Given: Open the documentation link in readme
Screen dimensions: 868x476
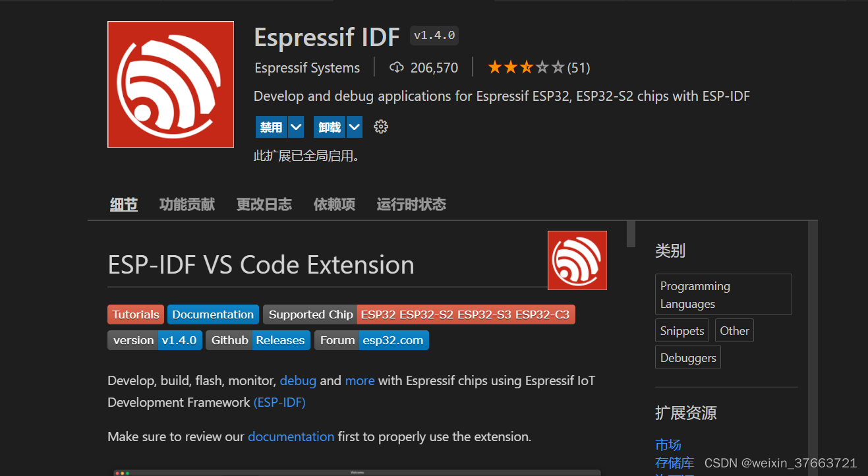Looking at the screenshot, I should coord(291,436).
